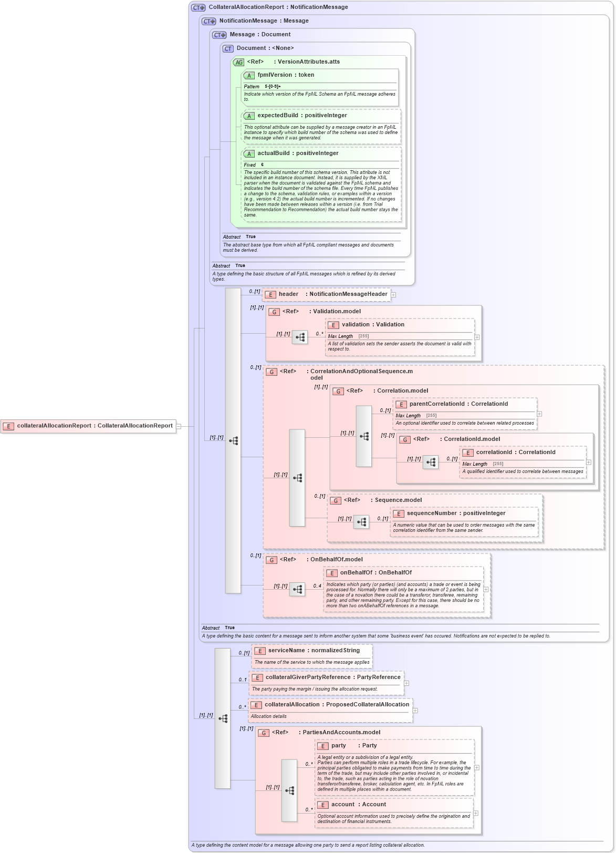
Task: Expand the header NotificationMessageHeader element
Action: click(393, 295)
